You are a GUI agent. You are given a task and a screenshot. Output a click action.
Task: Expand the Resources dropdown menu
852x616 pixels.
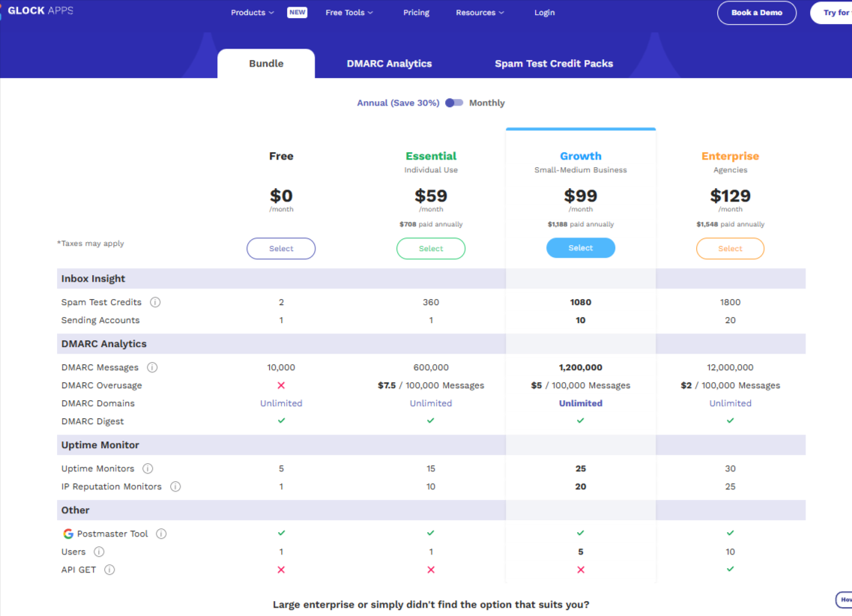click(x=480, y=13)
